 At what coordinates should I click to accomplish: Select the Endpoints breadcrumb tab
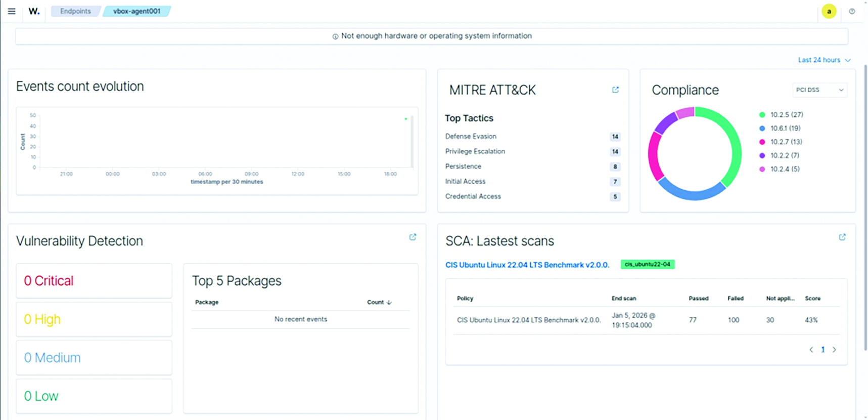point(75,11)
